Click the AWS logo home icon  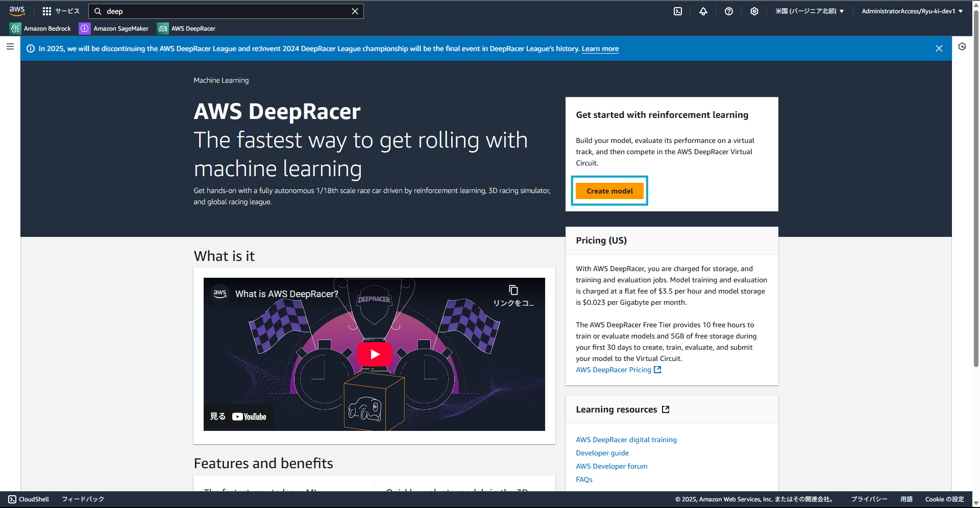click(x=17, y=11)
